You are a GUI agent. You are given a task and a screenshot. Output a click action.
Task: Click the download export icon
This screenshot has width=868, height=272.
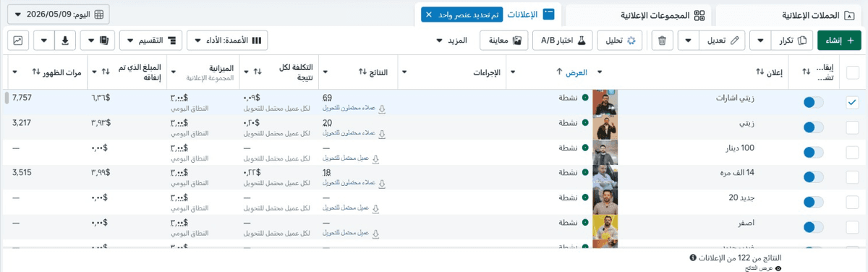(65, 41)
